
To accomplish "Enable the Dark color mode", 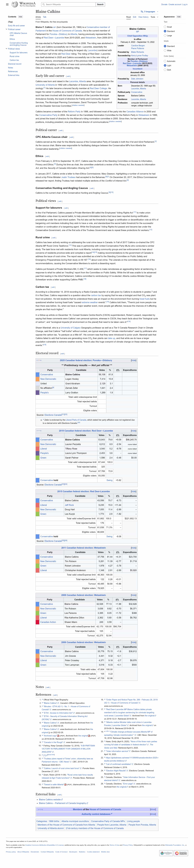I will point(165,70).
